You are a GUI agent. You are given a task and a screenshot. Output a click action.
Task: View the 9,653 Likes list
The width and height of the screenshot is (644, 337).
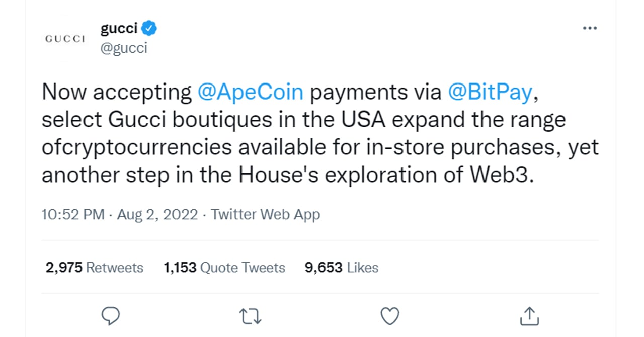341,268
